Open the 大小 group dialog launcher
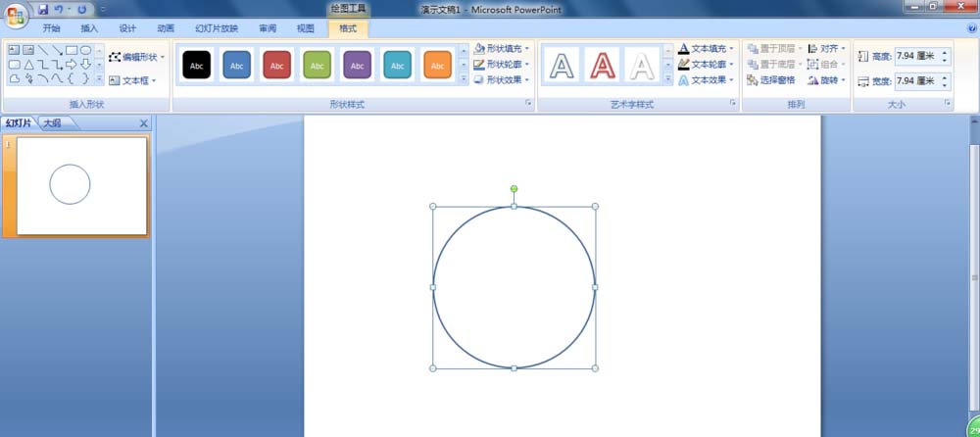 (x=948, y=103)
